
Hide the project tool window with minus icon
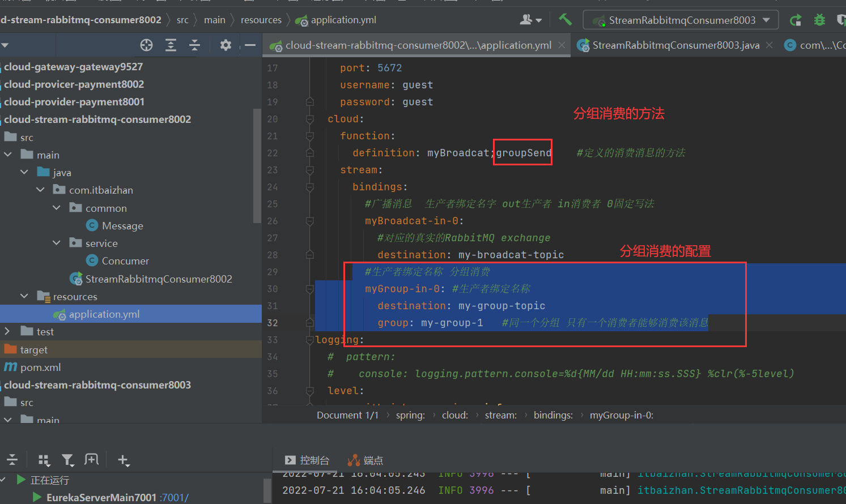click(250, 45)
